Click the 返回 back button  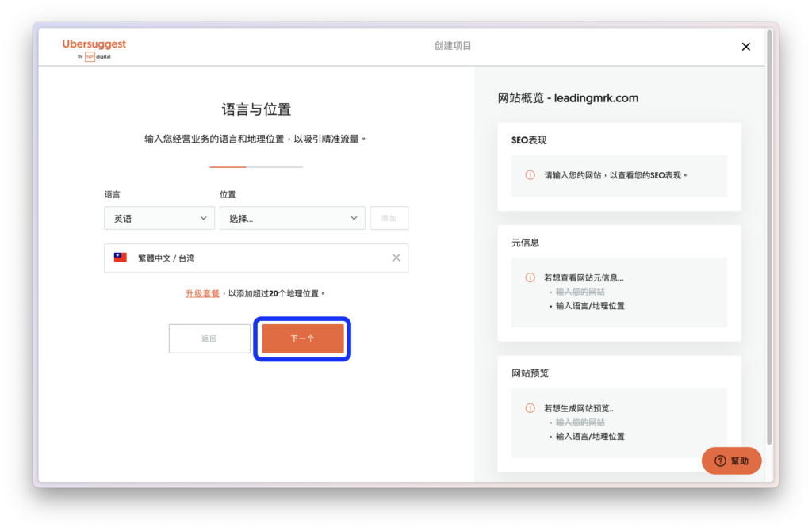(209, 338)
